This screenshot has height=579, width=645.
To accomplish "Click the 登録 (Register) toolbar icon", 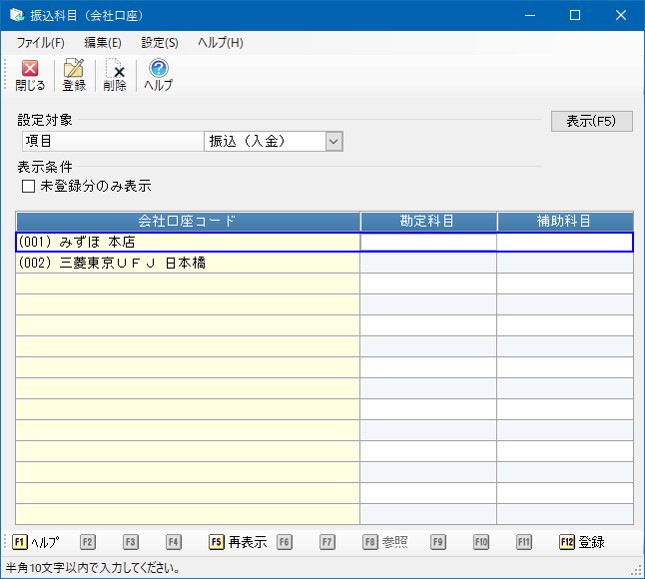I will [73, 75].
